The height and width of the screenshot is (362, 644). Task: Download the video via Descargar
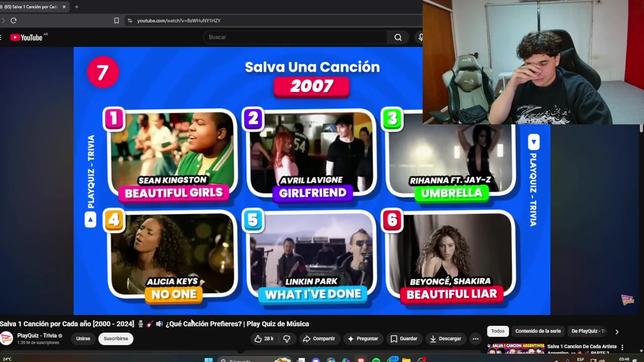tap(446, 339)
